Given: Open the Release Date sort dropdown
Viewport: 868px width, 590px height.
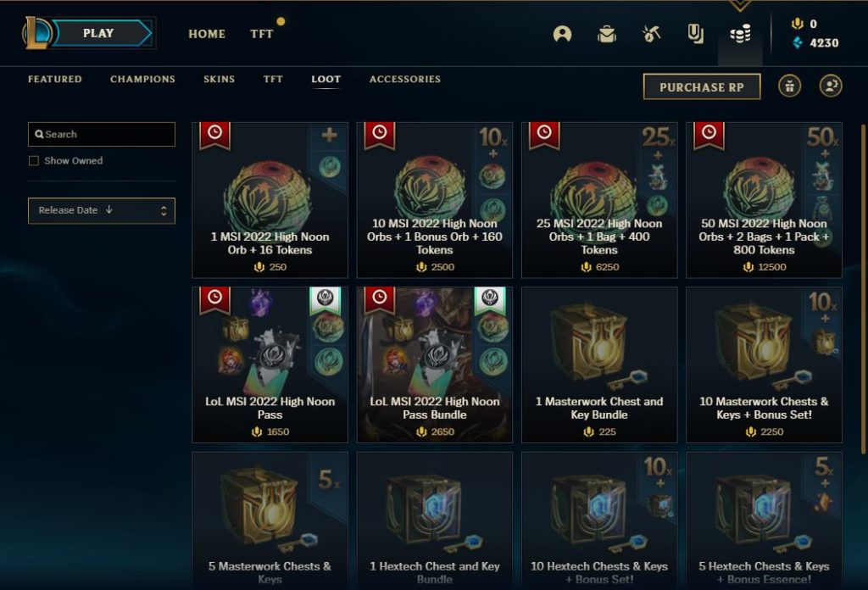Looking at the screenshot, I should click(102, 211).
